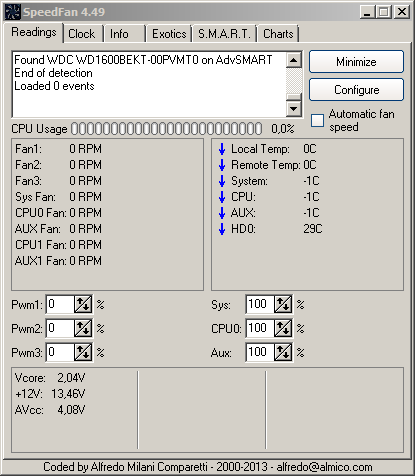Screen dimensions: 415x476
Task: Click the CPU temperature down-arrow icon
Action: (222, 197)
